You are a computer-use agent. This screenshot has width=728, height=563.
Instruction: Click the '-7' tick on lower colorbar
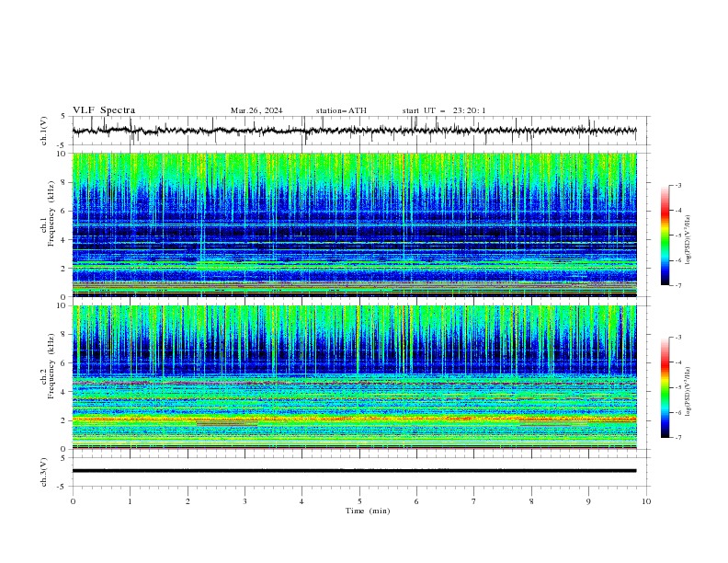tap(678, 438)
